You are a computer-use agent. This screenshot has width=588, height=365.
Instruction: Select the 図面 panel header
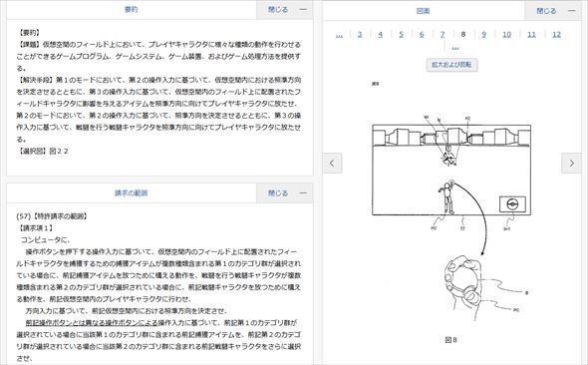point(423,11)
